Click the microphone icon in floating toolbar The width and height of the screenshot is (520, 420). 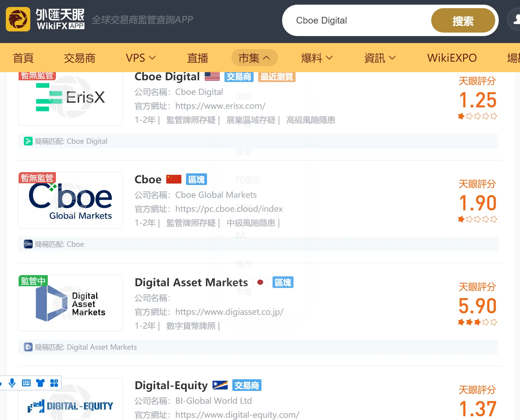click(x=12, y=383)
